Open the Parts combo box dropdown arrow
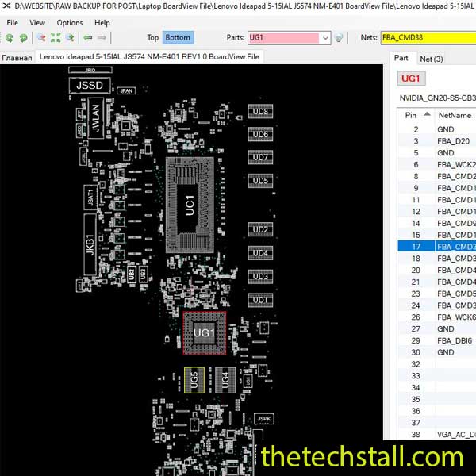The image size is (476, 476). [325, 38]
